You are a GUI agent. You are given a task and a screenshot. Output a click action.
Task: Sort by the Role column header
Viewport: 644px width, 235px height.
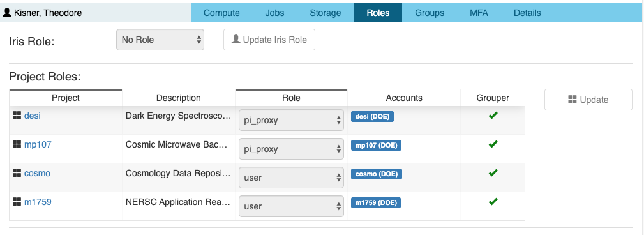coord(291,98)
